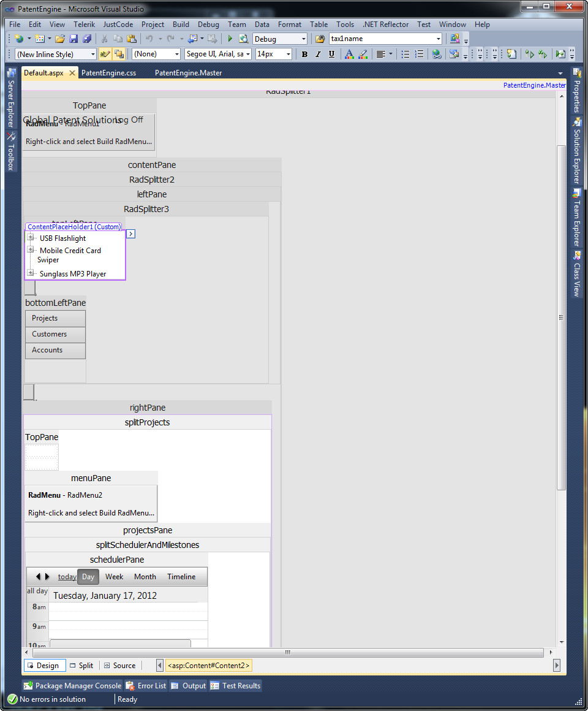The width and height of the screenshot is (588, 711).
Task: Click the Open File folder icon
Action: 60,39
